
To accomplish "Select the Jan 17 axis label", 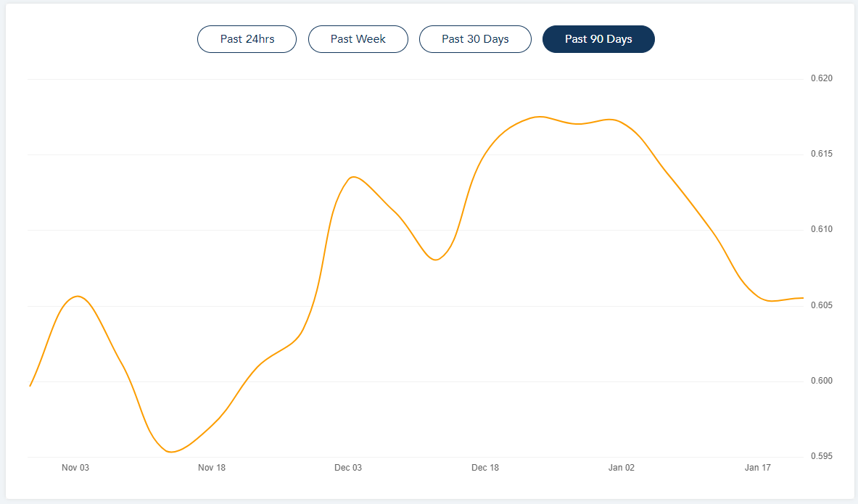I will pos(757,468).
